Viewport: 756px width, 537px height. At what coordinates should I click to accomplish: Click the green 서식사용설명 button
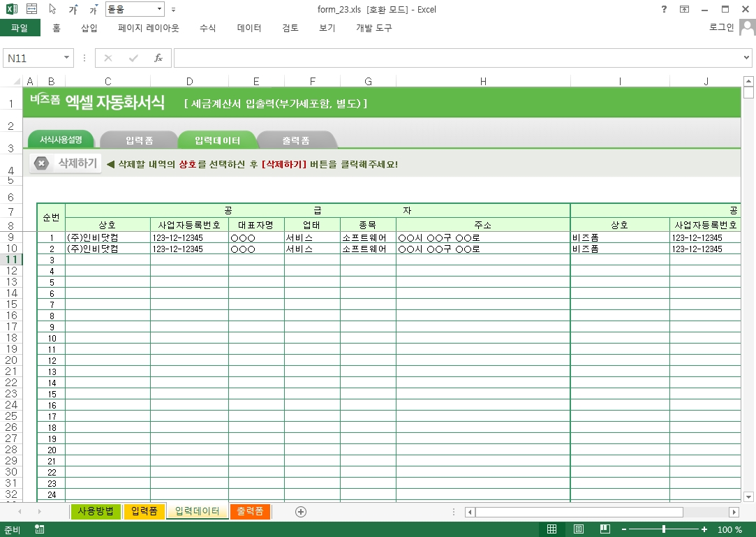[x=61, y=140]
